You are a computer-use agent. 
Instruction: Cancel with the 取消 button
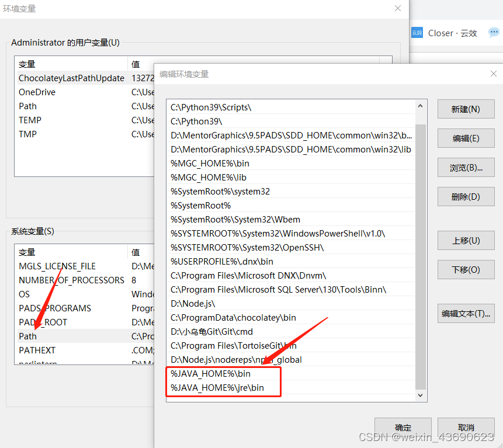[x=466, y=428]
